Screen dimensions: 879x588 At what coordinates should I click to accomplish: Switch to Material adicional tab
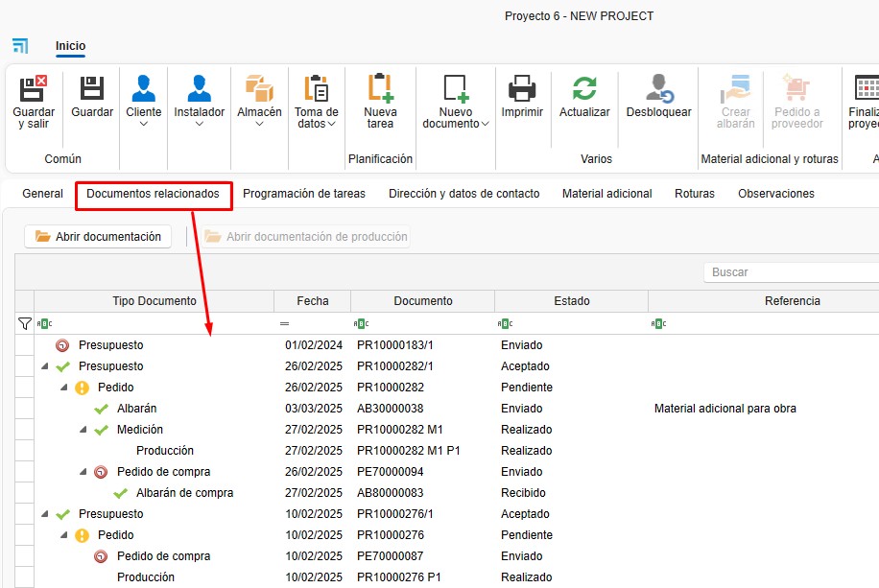607,194
